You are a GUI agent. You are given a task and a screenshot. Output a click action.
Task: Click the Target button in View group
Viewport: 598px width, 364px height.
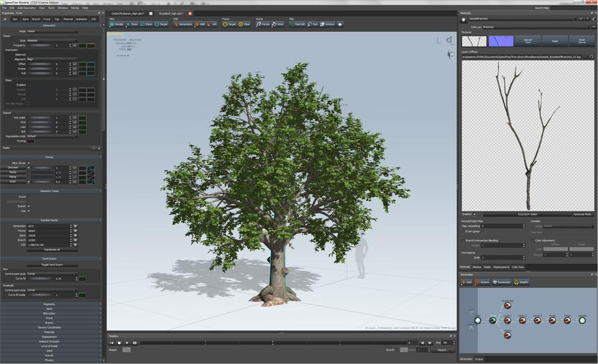pos(161,24)
